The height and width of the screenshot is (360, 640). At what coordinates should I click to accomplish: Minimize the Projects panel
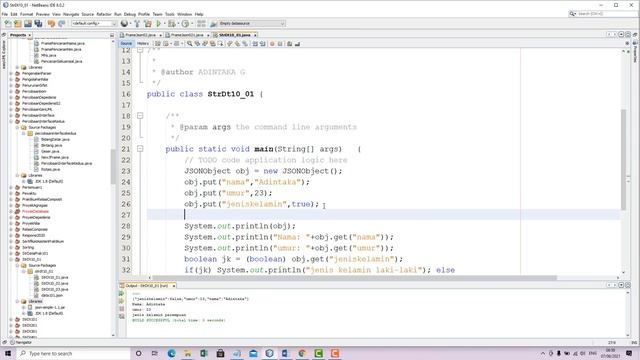[112, 36]
